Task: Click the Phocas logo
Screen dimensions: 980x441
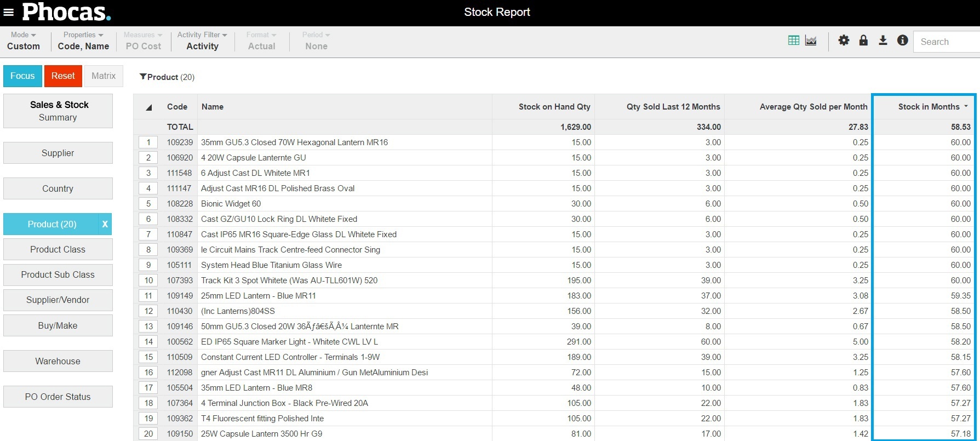Action: (66, 12)
